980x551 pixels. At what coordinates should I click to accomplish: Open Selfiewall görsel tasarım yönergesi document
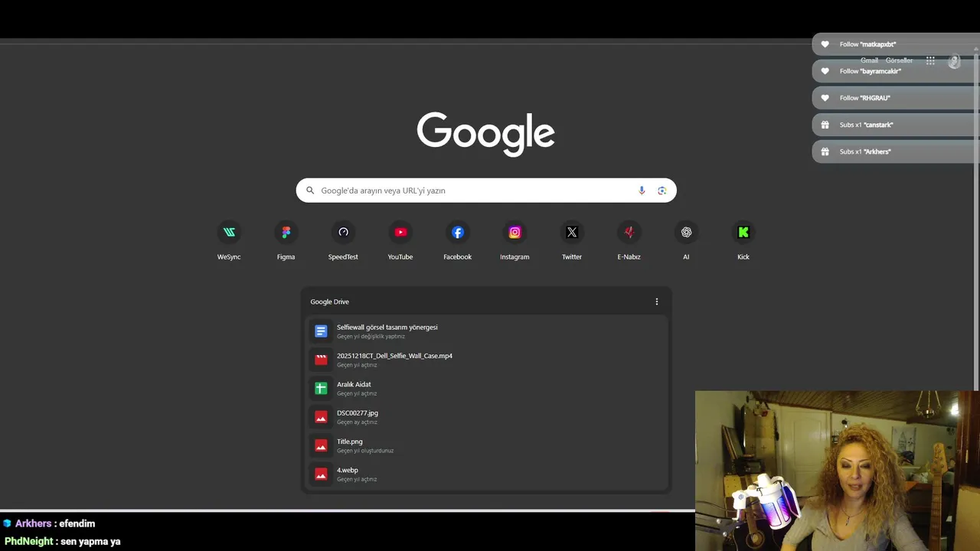coord(486,331)
